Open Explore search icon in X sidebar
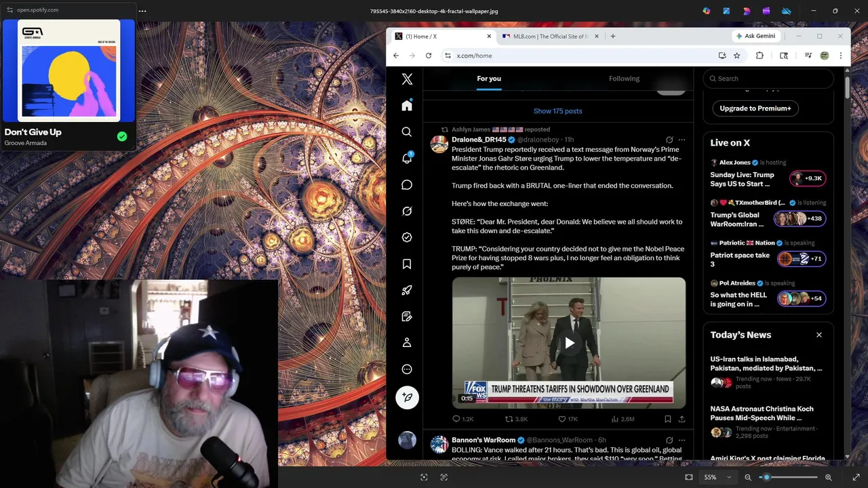The width and height of the screenshot is (868, 488). click(x=407, y=132)
